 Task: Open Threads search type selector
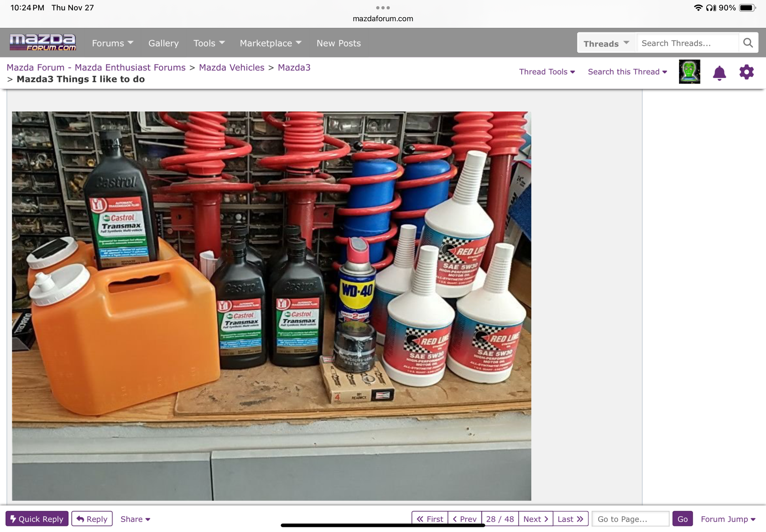(606, 43)
